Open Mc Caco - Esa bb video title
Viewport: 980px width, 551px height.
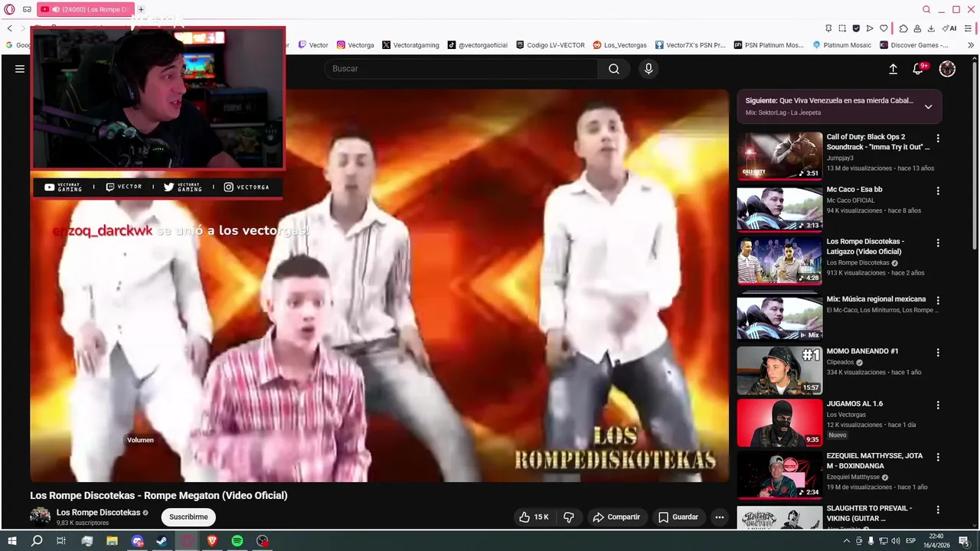point(854,189)
